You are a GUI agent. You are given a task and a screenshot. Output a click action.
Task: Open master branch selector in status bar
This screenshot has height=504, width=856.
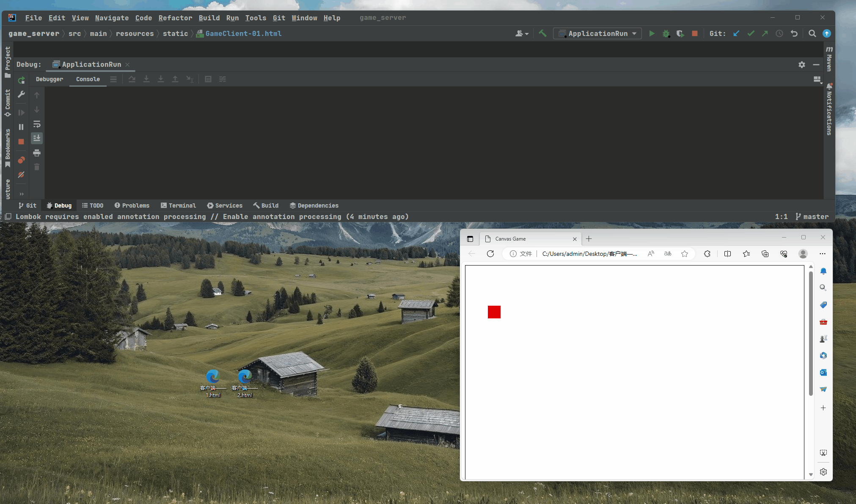pyautogui.click(x=812, y=216)
